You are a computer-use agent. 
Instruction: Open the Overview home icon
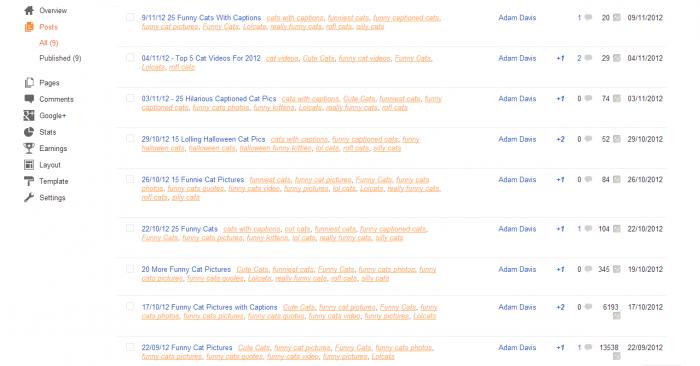pos(29,10)
